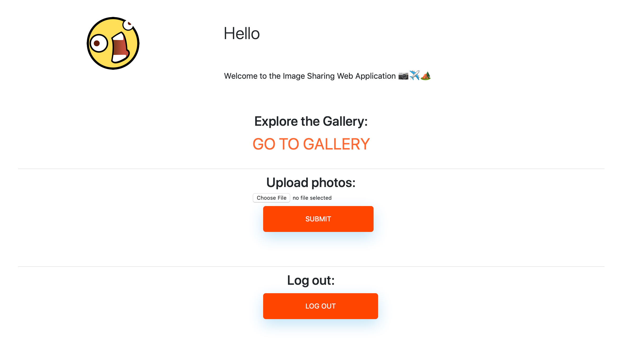Click the white upper teeth of emoji avatar
This screenshot has width=623, height=364.
pos(119,37)
